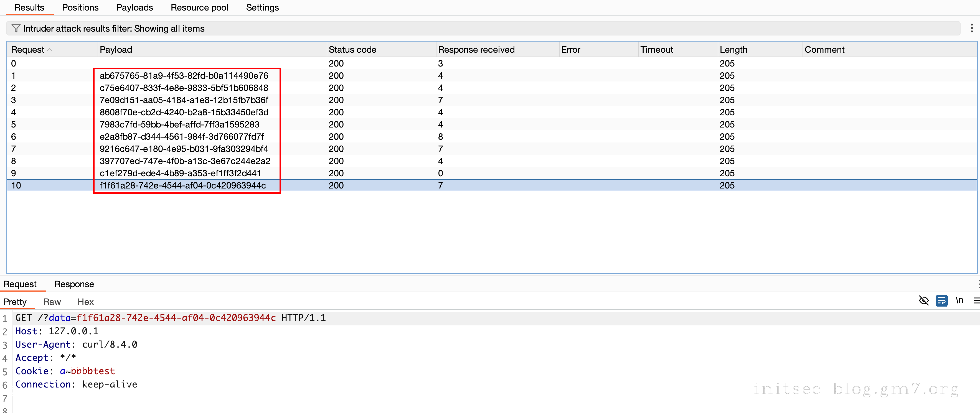
Task: Click the Payload column header
Action: [116, 49]
